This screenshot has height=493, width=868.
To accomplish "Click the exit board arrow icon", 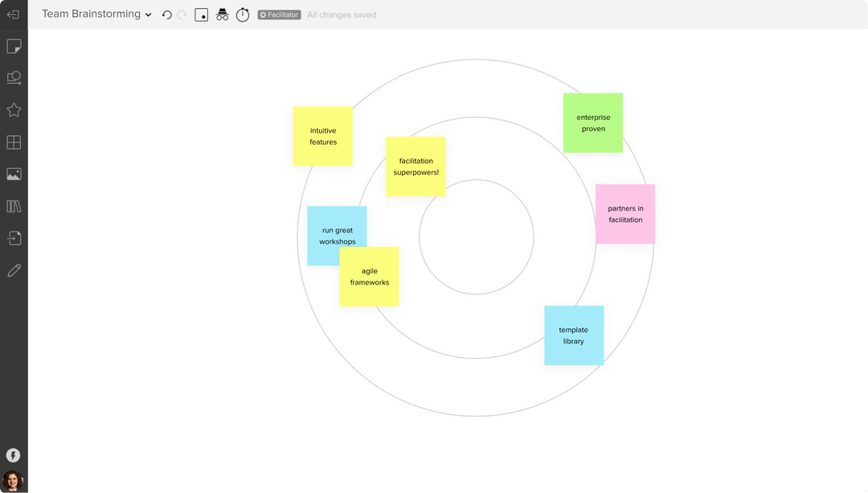I will [x=14, y=14].
